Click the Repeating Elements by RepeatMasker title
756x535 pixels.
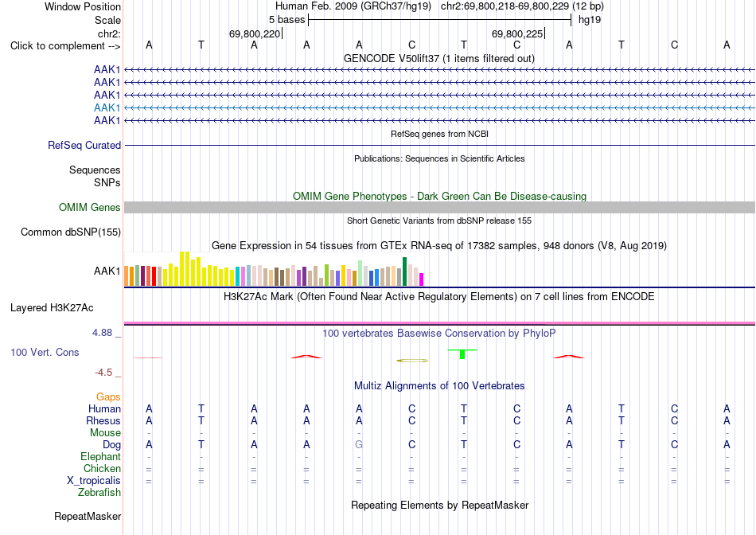point(439,505)
